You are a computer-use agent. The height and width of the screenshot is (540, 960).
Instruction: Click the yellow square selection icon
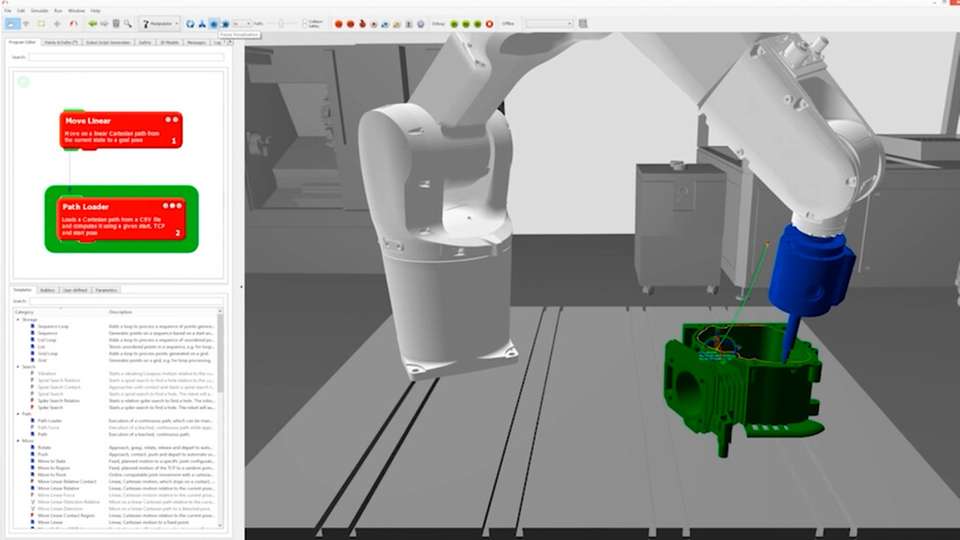click(41, 24)
